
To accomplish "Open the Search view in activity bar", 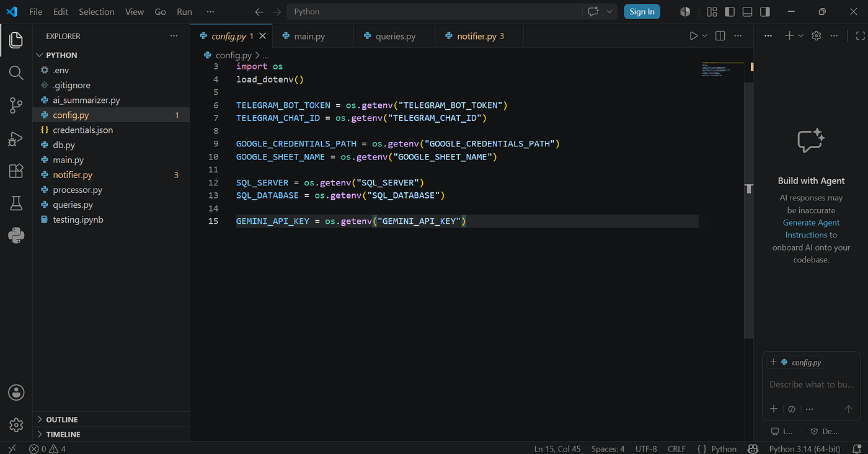I will pos(16,73).
